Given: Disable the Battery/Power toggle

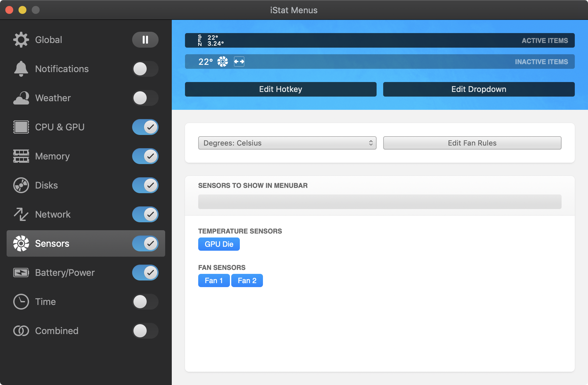Looking at the screenshot, I should pos(145,273).
